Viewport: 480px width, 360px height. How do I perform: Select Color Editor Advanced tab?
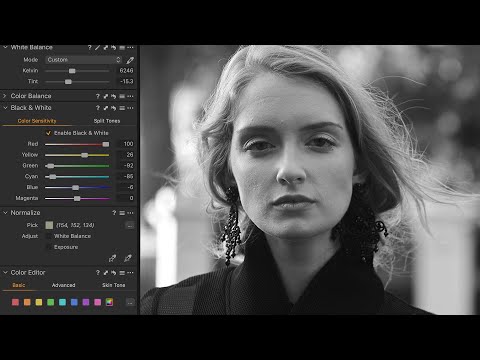click(63, 285)
